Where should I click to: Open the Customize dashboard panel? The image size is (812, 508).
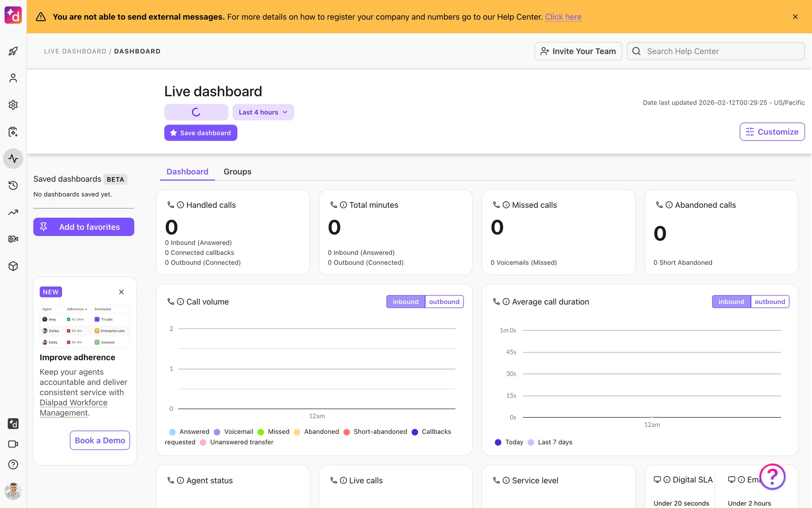(772, 132)
